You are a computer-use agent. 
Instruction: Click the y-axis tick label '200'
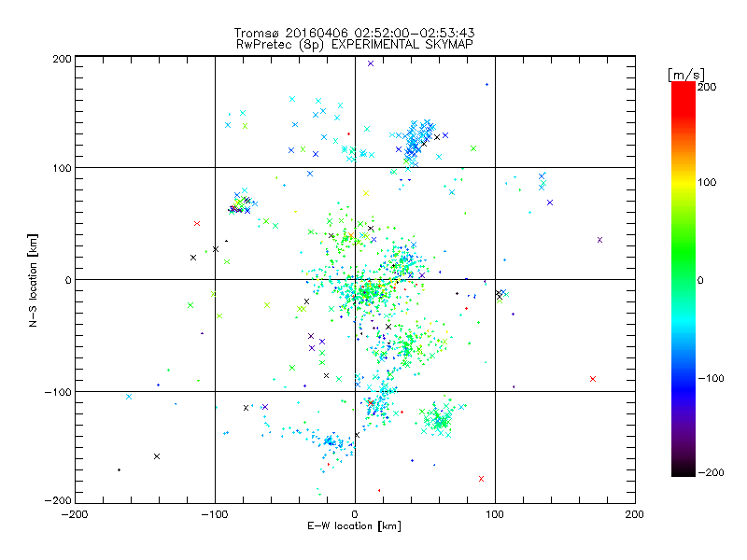click(x=62, y=59)
